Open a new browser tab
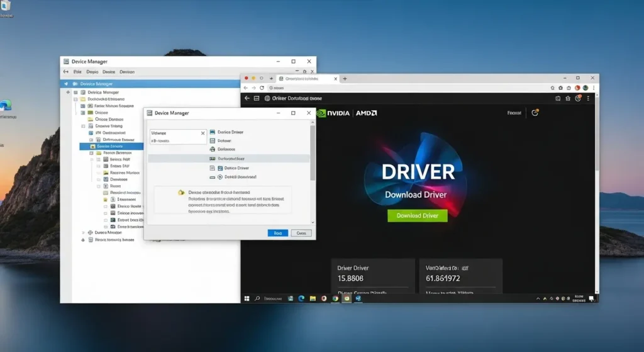Screen dimensions: 644x352 coord(345,79)
